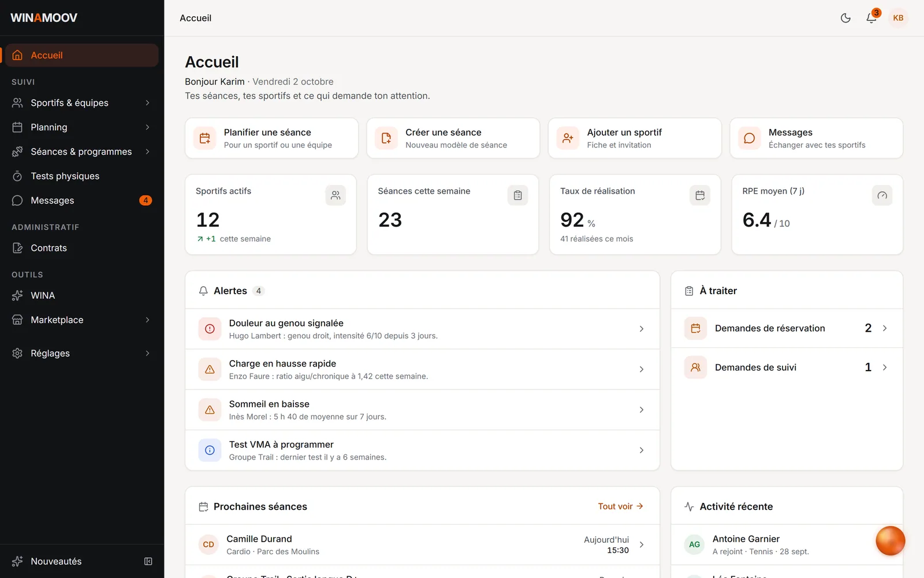Toggle dark mode with the moon icon
Screen dimensions: 924x578
tap(845, 18)
